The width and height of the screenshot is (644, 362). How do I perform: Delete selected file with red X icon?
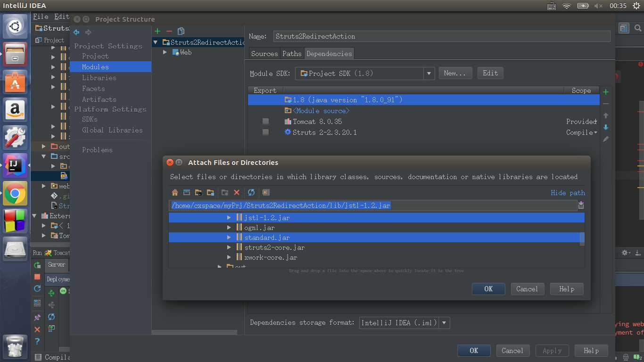[237, 192]
